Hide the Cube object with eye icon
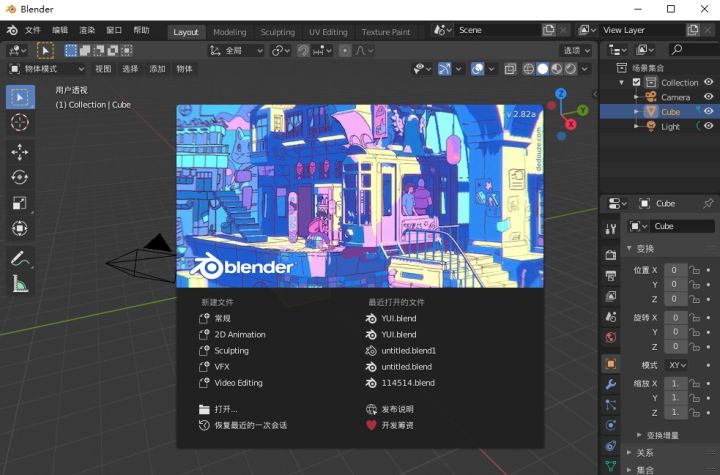Screen dimensions: 720x475 (x=708, y=112)
